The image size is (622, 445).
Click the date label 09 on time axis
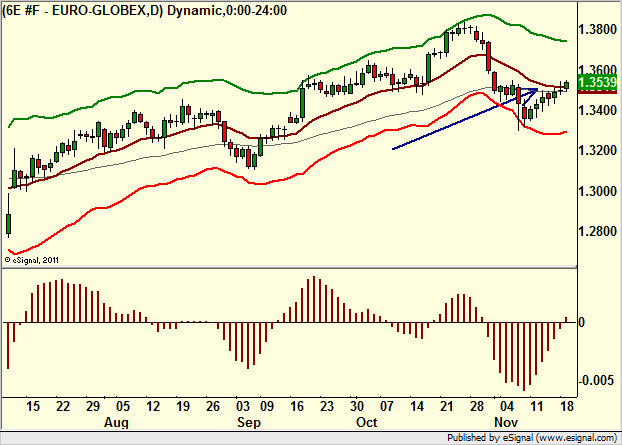[x=267, y=407]
